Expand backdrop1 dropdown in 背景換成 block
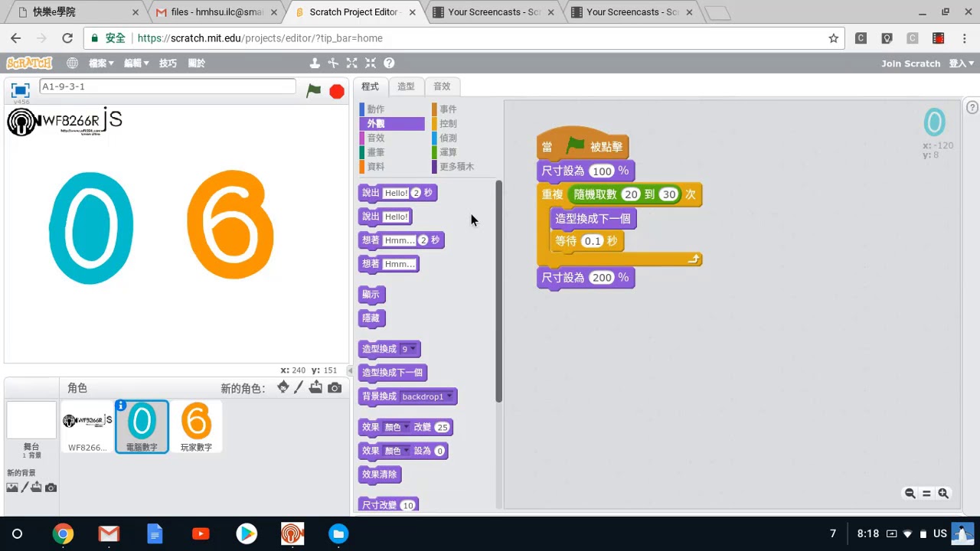The height and width of the screenshot is (551, 980). click(x=449, y=396)
